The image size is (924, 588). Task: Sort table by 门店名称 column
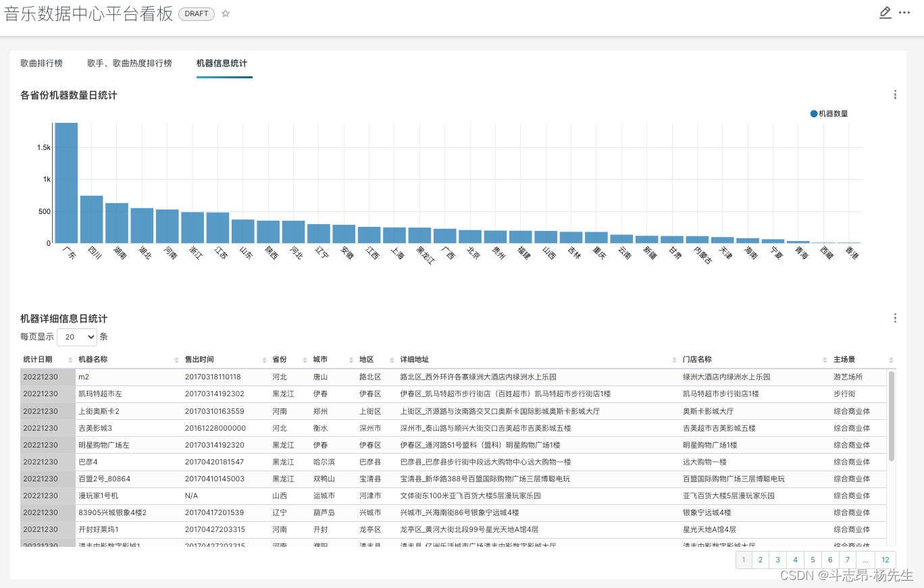click(755, 360)
